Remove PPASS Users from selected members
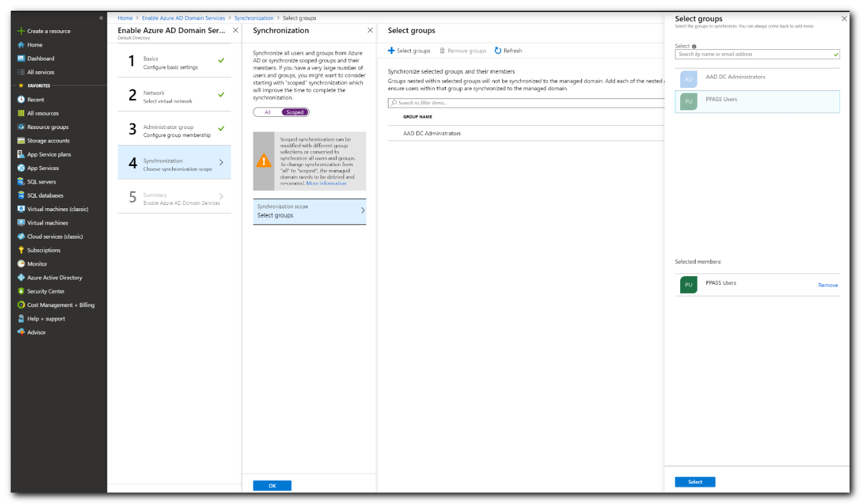The image size is (861, 504). [828, 285]
